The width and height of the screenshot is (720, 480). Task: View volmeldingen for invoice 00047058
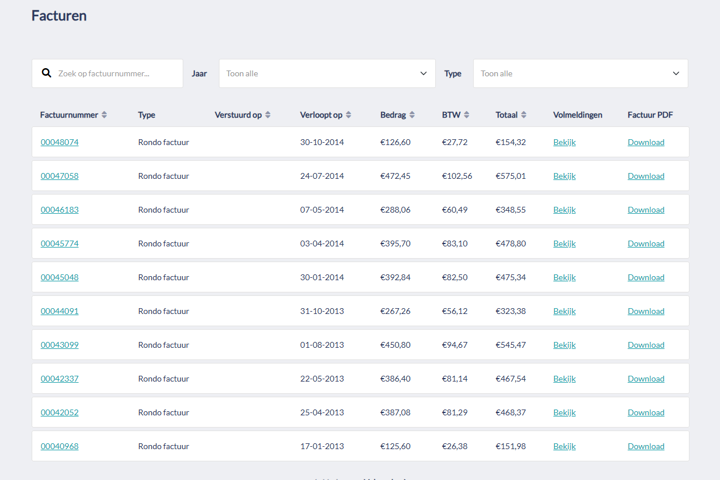point(564,176)
